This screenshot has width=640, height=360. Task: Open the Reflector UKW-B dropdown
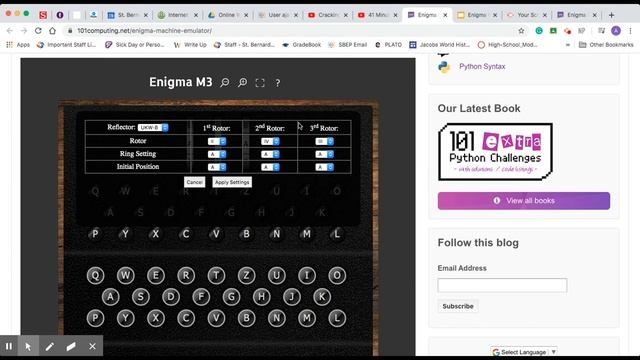click(x=153, y=127)
